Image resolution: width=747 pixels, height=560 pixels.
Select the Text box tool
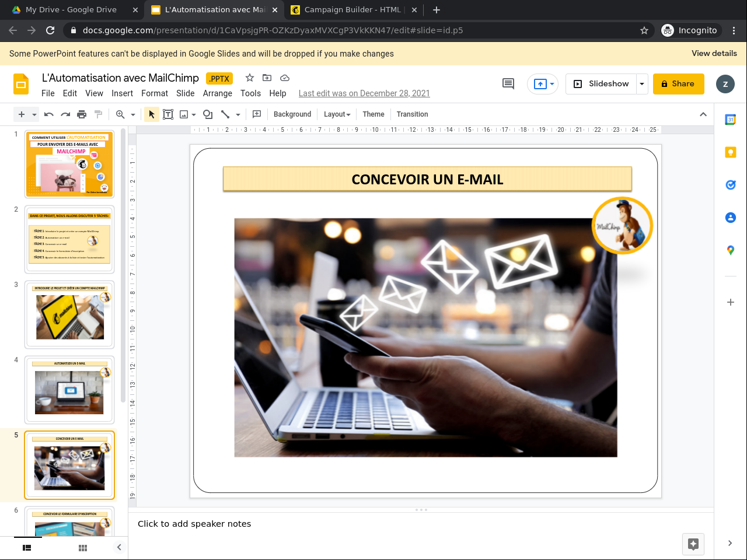[168, 114]
